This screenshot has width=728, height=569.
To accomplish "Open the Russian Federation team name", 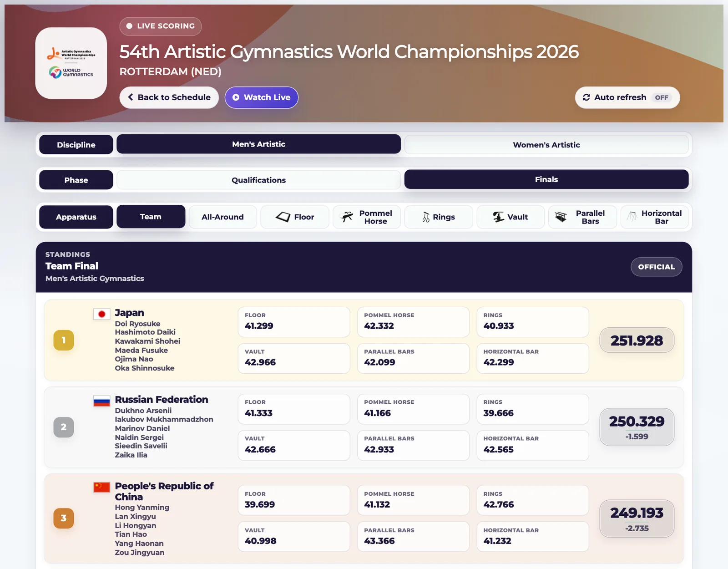I will click(x=162, y=399).
